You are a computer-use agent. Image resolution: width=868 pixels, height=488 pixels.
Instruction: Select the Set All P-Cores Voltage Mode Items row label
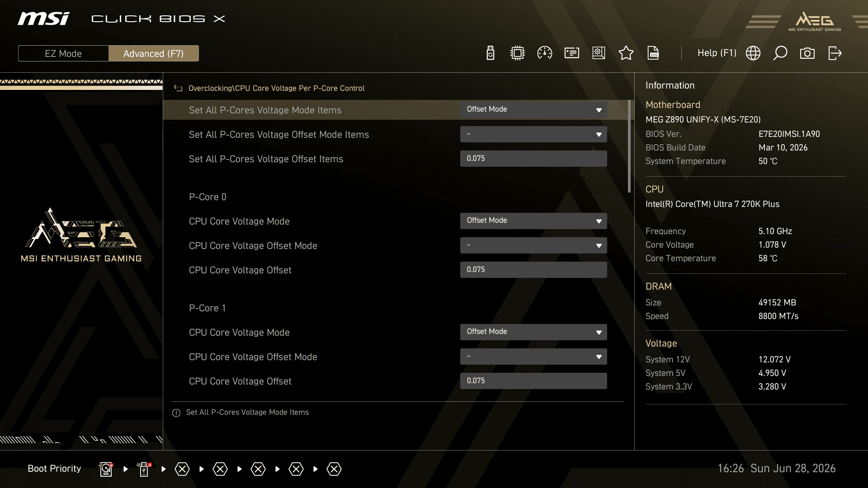click(x=265, y=110)
